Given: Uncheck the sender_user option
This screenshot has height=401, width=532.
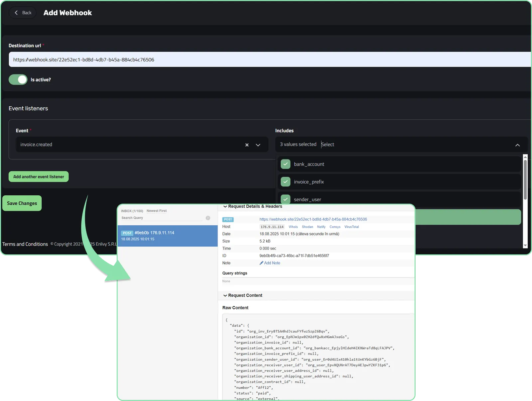Looking at the screenshot, I should point(285,199).
